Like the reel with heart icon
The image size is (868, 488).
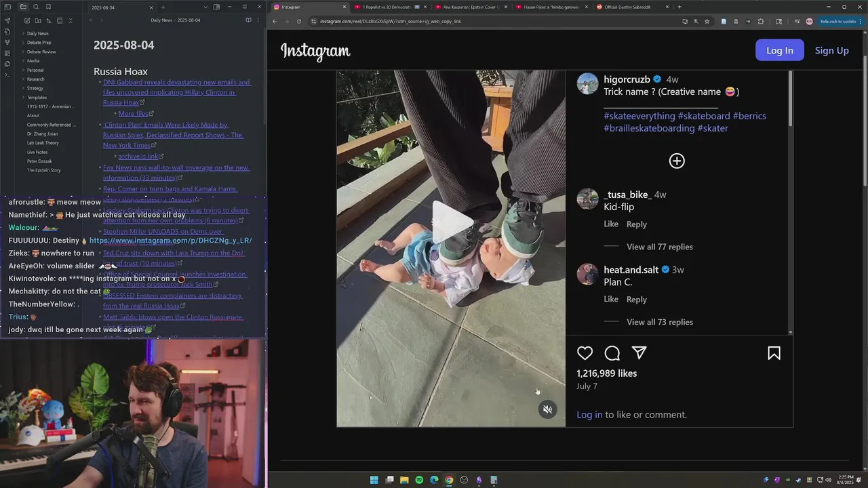585,353
